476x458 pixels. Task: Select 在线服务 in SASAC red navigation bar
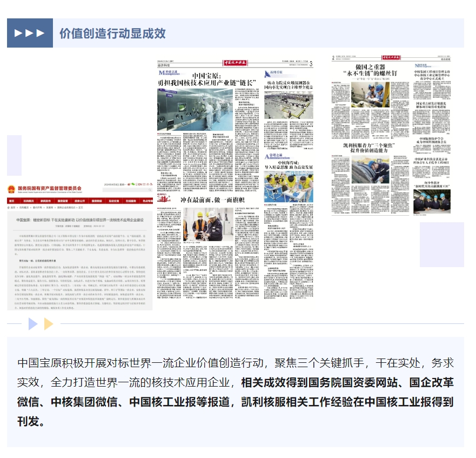[x=131, y=201]
